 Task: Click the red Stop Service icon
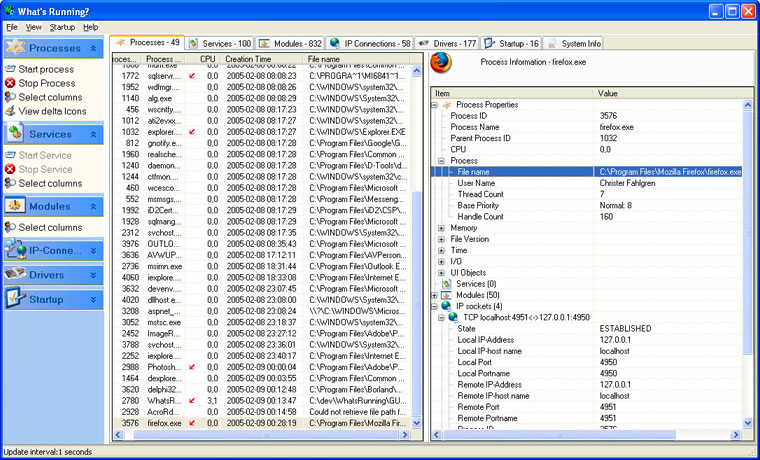10,169
